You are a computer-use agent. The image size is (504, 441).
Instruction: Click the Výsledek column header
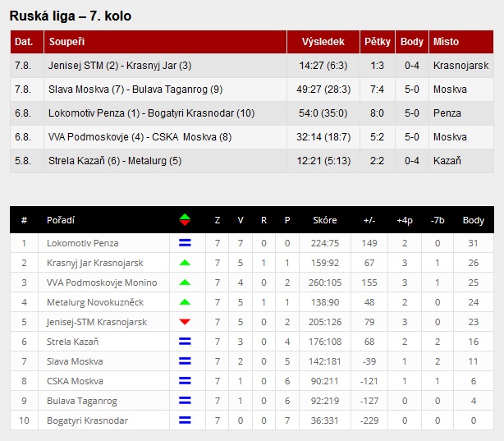click(323, 42)
